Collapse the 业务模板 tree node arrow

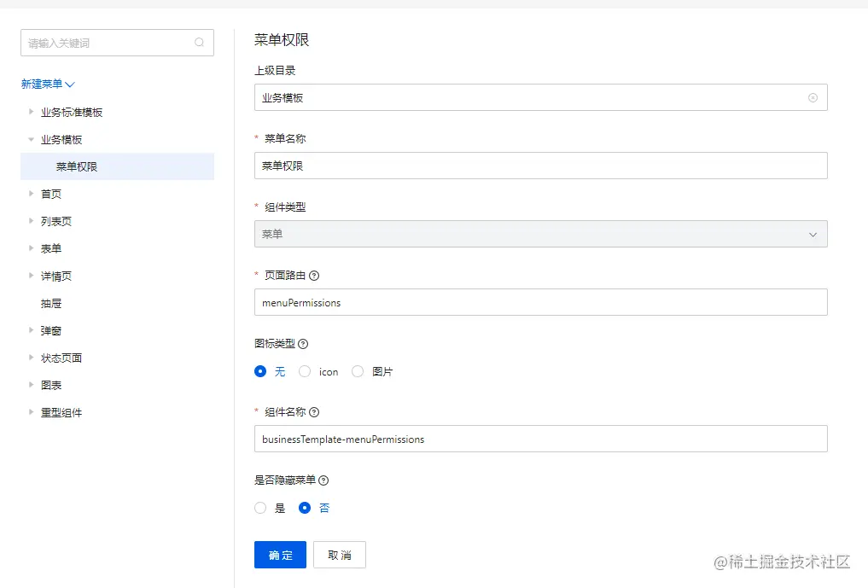[31, 139]
